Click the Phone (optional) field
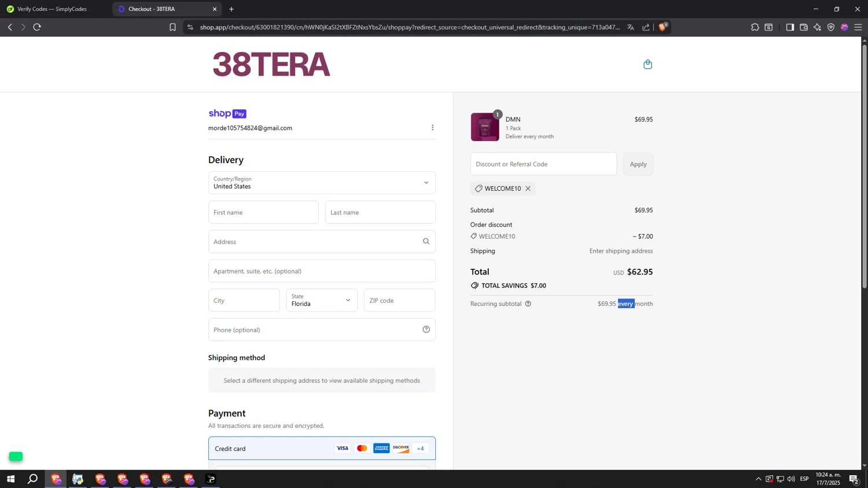868x488 pixels. point(322,330)
